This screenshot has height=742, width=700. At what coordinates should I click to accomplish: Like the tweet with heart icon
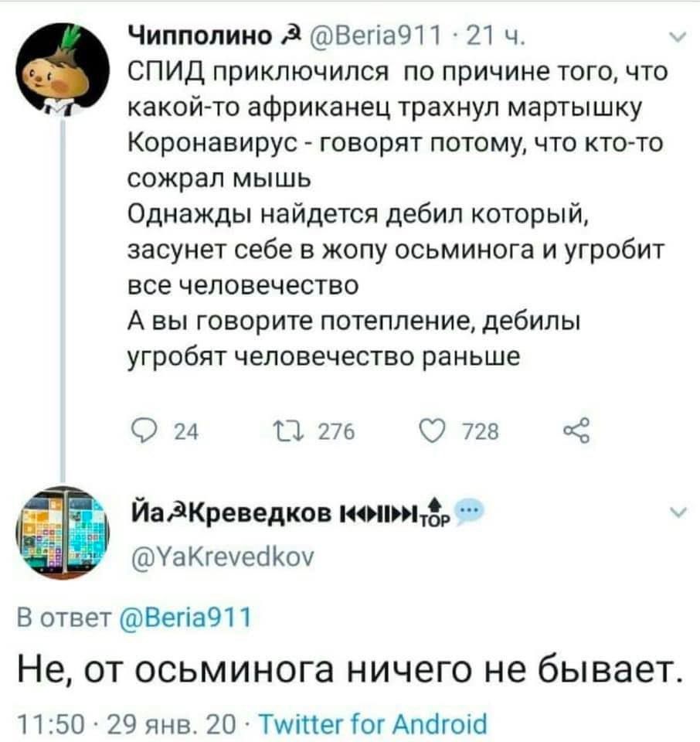(x=433, y=431)
